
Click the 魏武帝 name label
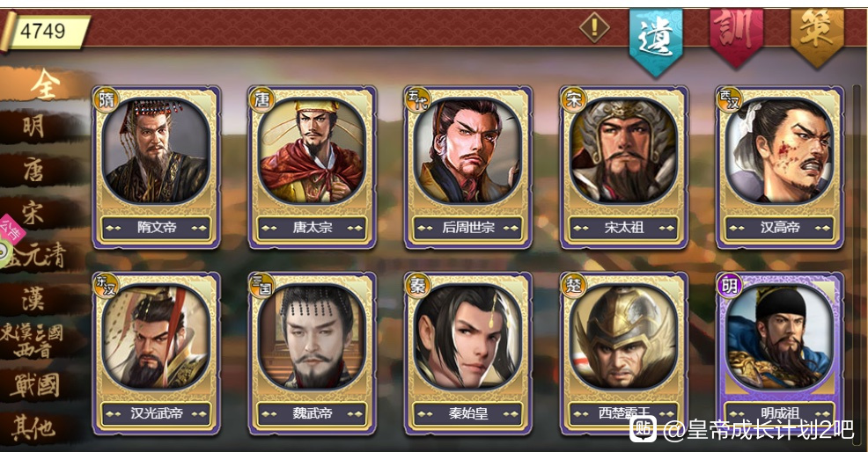313,413
